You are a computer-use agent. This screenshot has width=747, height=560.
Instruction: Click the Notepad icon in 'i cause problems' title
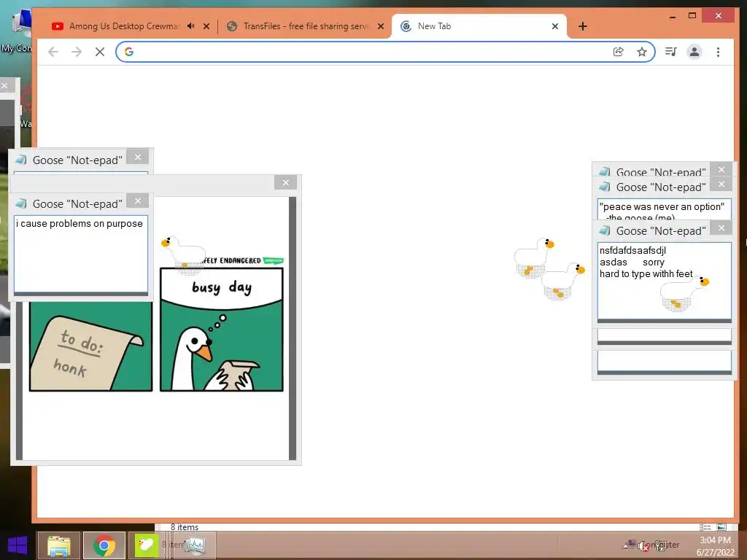coord(21,204)
